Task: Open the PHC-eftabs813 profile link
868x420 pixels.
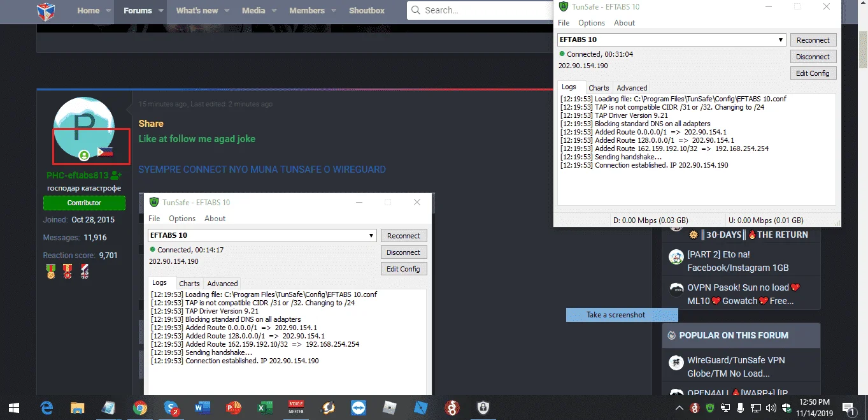Action: click(78, 175)
